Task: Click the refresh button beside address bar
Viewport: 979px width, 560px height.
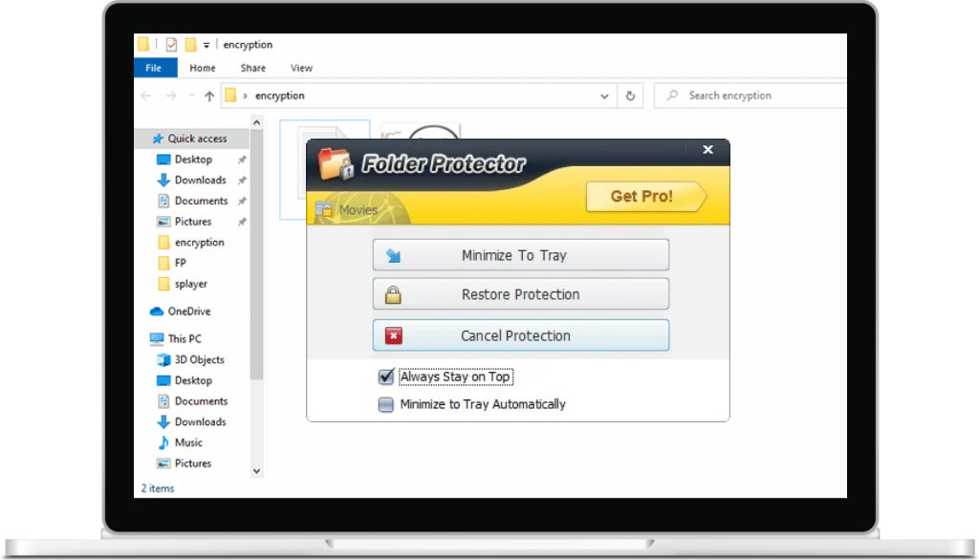Action: [630, 96]
